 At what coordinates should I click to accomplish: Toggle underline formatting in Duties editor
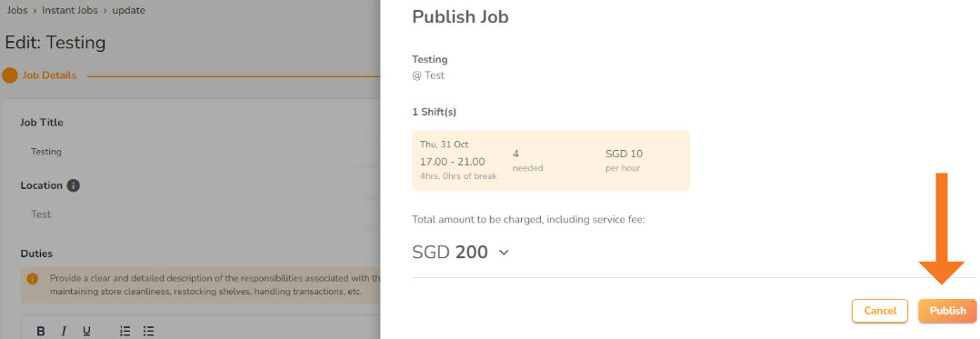[x=87, y=331]
